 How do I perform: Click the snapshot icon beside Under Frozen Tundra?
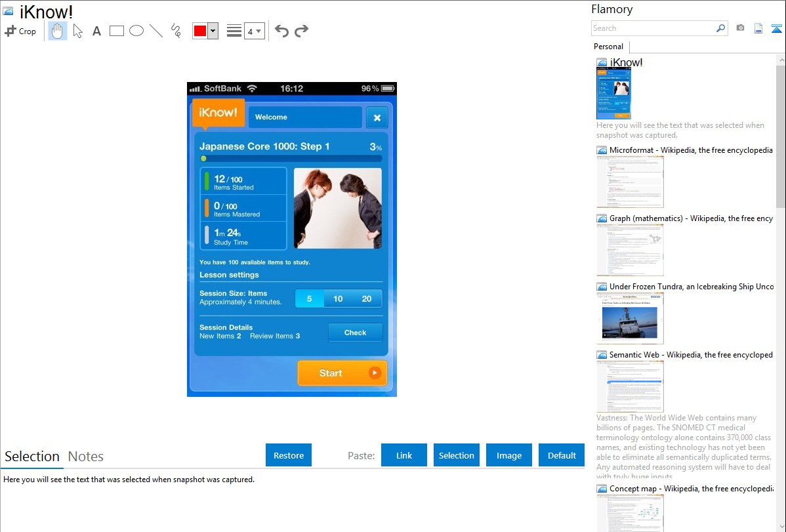pyautogui.click(x=602, y=287)
